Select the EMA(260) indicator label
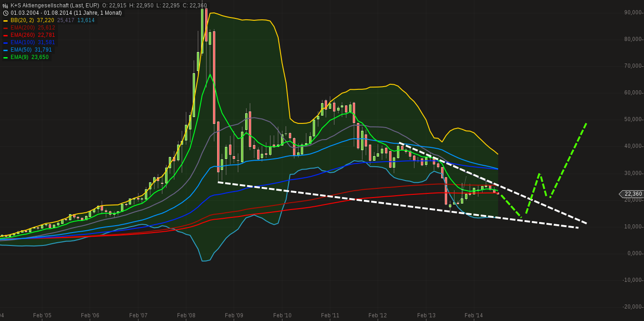 pos(23,35)
